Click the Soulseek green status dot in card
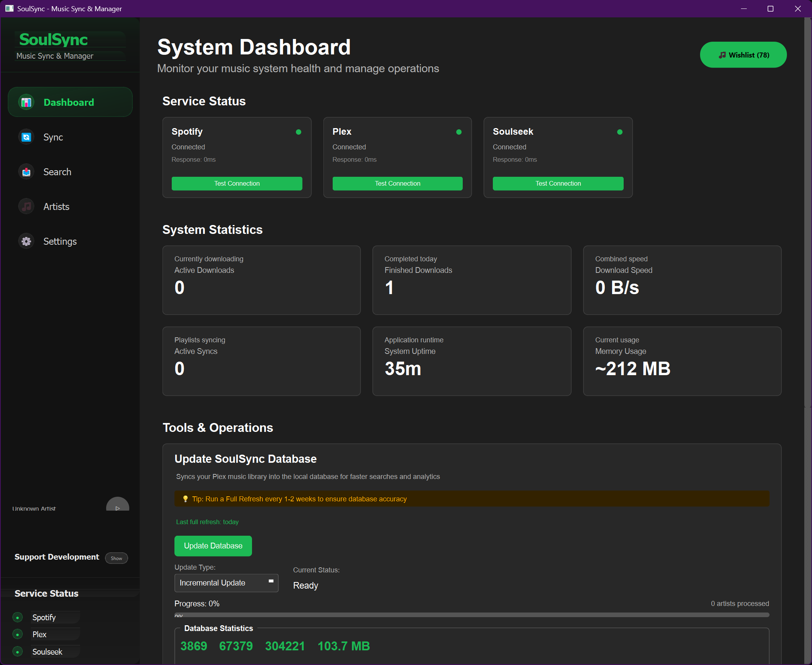This screenshot has height=665, width=812. 620,132
